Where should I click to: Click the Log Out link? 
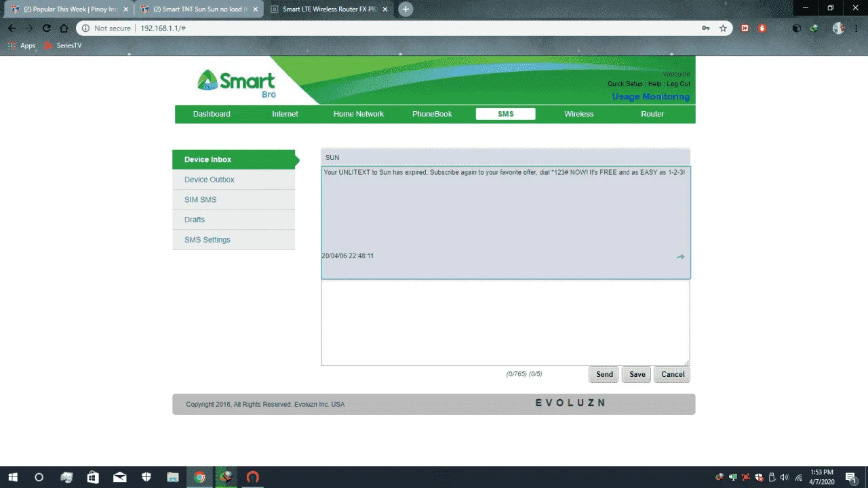(679, 84)
